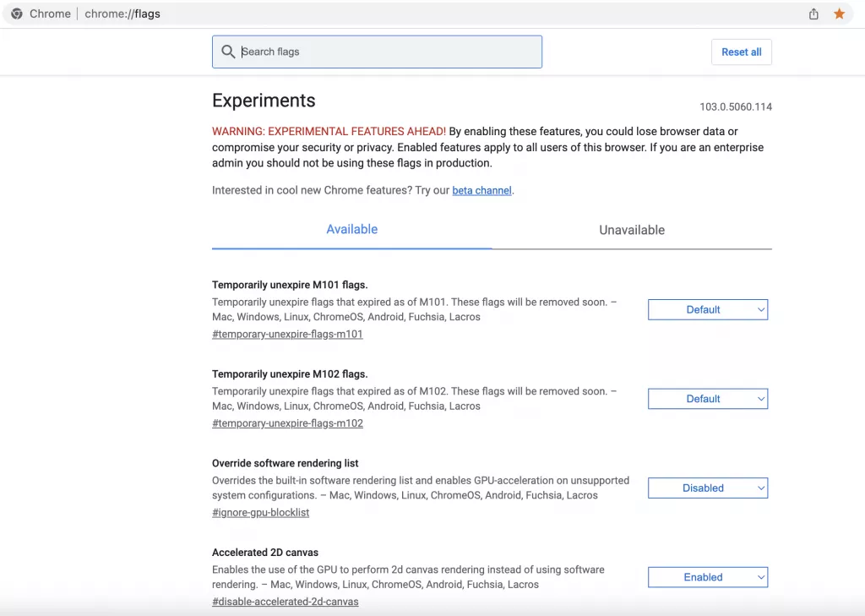Viewport: 865px width, 616px height.
Task: Open the Accelerated 2D canvas Enabled dropdown
Action: [x=708, y=577]
